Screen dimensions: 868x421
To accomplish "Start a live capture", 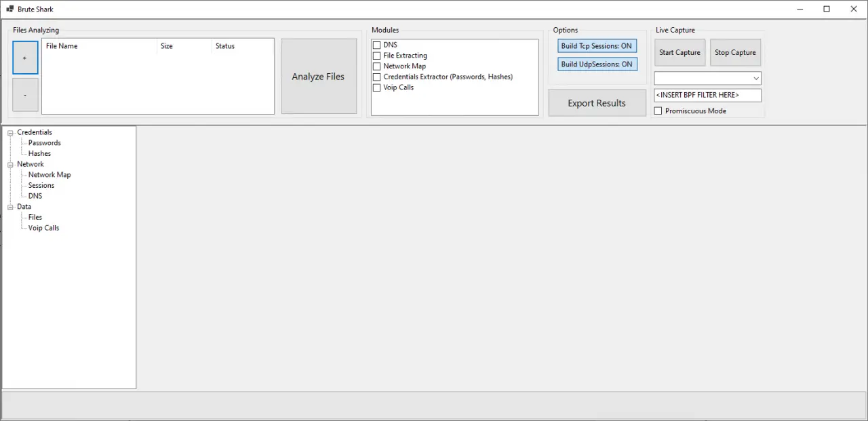I will (679, 53).
